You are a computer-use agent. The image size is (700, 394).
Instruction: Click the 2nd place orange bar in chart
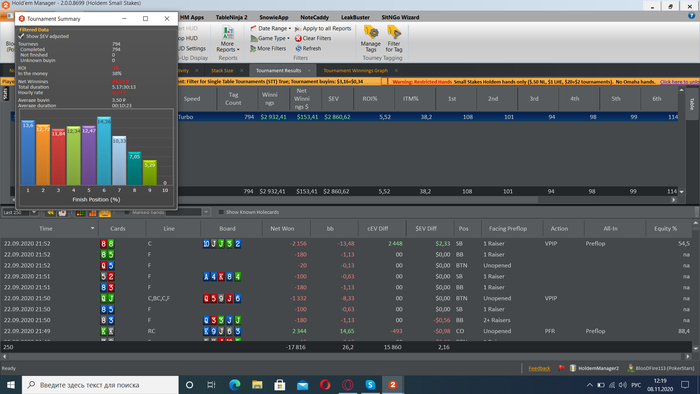tap(43, 155)
